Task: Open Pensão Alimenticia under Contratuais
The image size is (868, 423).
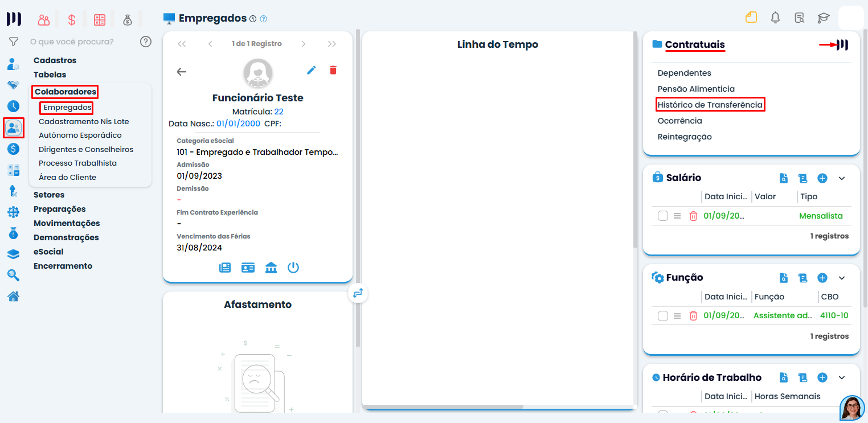Action: 696,89
